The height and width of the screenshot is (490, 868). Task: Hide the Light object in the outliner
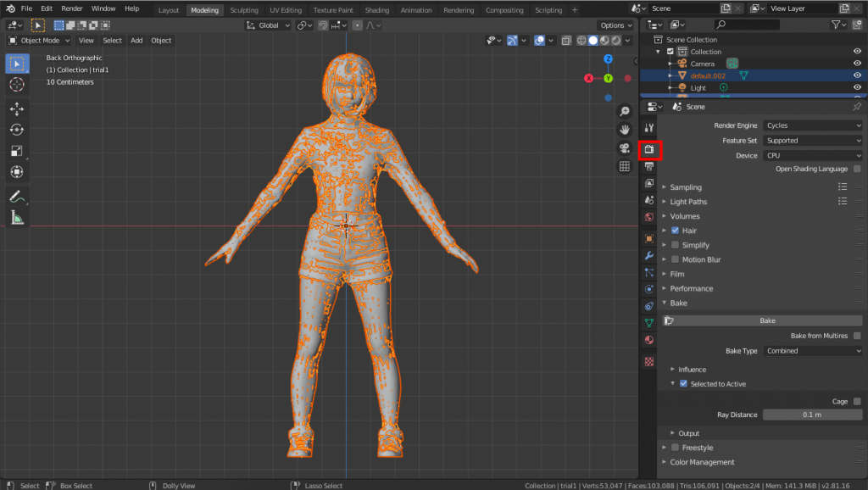coord(856,87)
